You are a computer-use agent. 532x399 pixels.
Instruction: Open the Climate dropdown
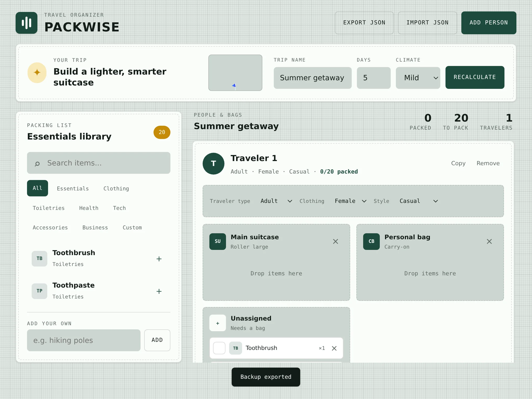point(418,78)
